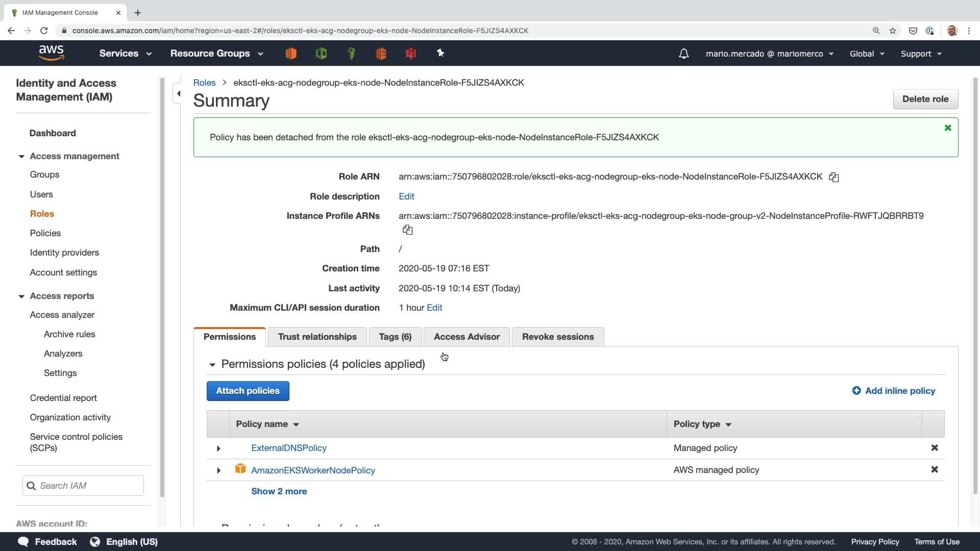The width and height of the screenshot is (980, 551).
Task: Click the Attach policies button
Action: click(248, 391)
